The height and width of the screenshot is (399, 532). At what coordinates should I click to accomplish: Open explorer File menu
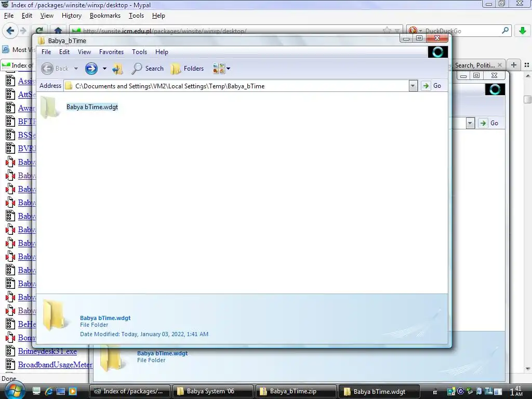[x=46, y=52]
